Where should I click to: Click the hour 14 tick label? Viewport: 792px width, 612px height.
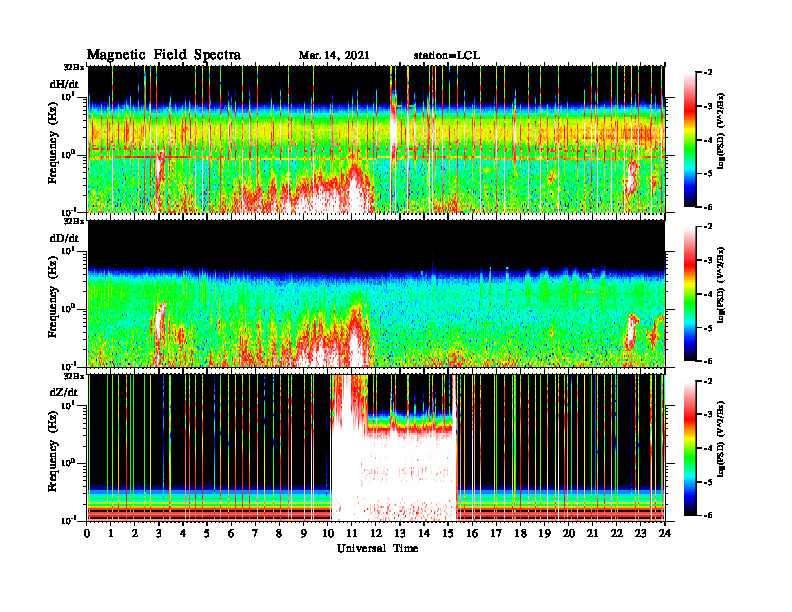(x=424, y=533)
